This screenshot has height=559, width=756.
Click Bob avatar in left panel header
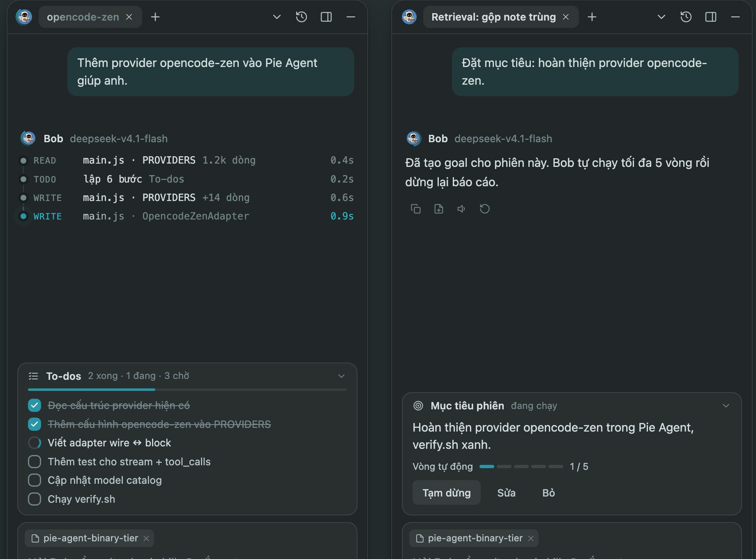click(24, 17)
